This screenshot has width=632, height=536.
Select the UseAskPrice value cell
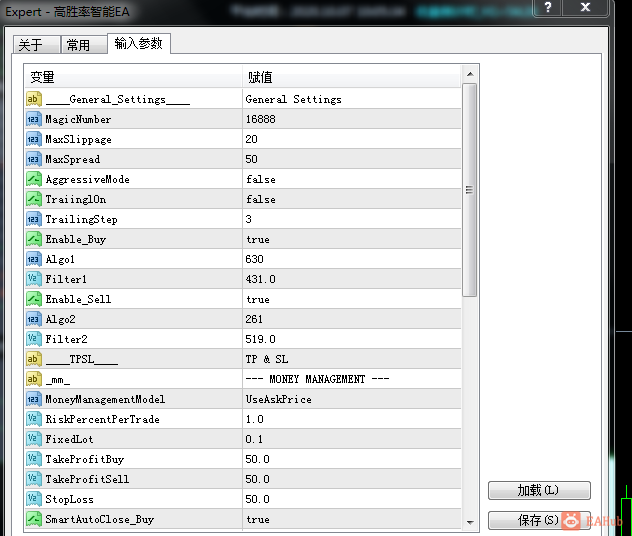[352, 399]
